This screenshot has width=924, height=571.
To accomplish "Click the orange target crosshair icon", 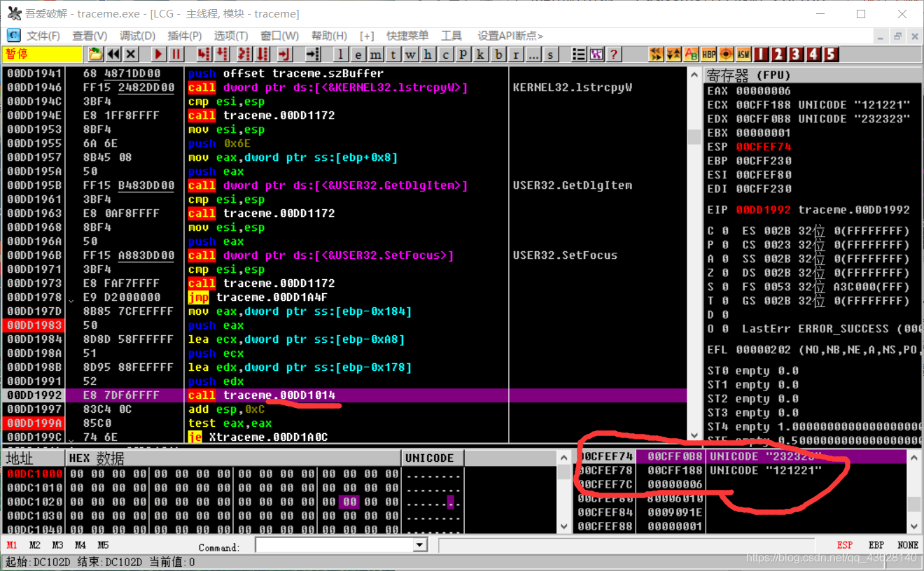I will coord(726,54).
